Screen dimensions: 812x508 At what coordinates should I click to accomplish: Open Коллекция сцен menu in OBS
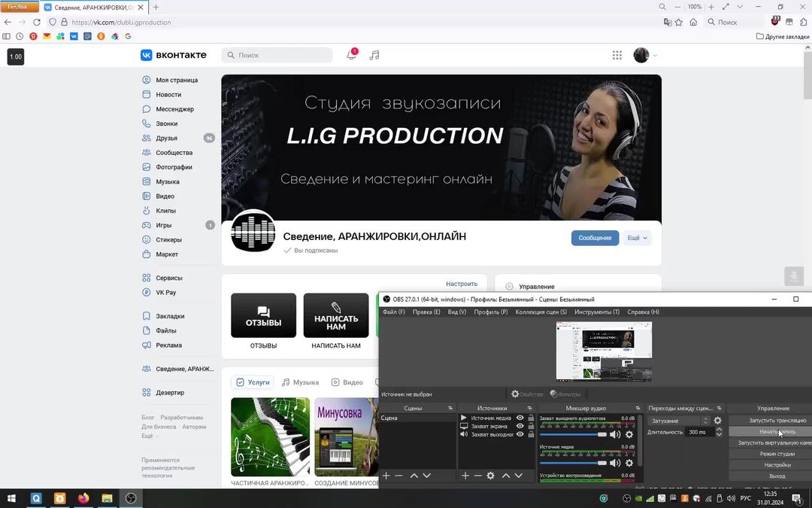541,312
